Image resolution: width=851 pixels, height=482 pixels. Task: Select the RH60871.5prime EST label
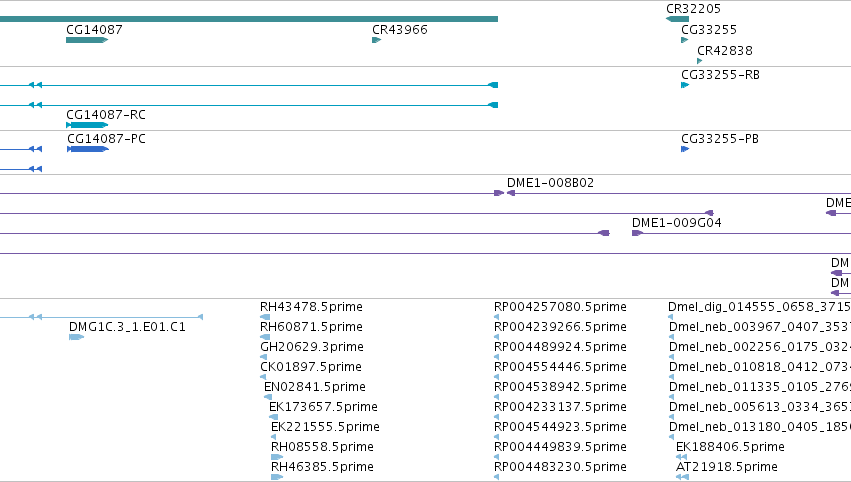click(312, 327)
